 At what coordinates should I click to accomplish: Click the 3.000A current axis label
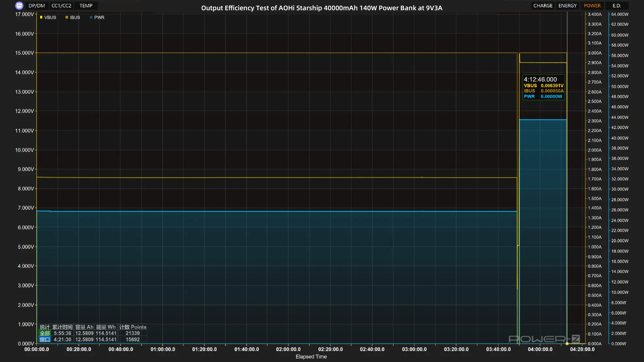tap(595, 53)
